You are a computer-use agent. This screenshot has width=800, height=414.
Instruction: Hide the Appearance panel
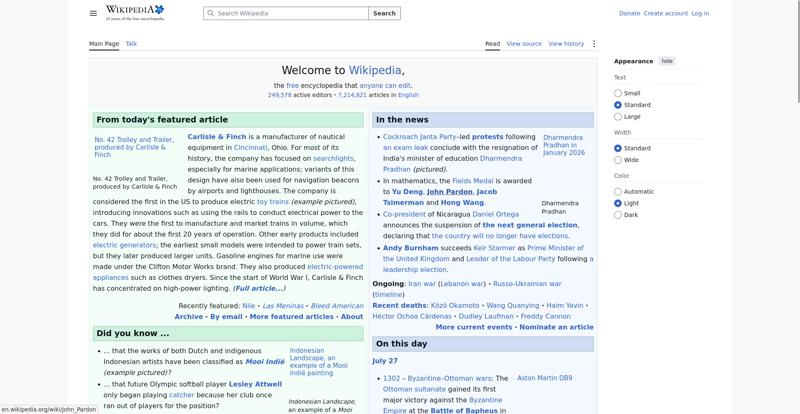click(667, 61)
